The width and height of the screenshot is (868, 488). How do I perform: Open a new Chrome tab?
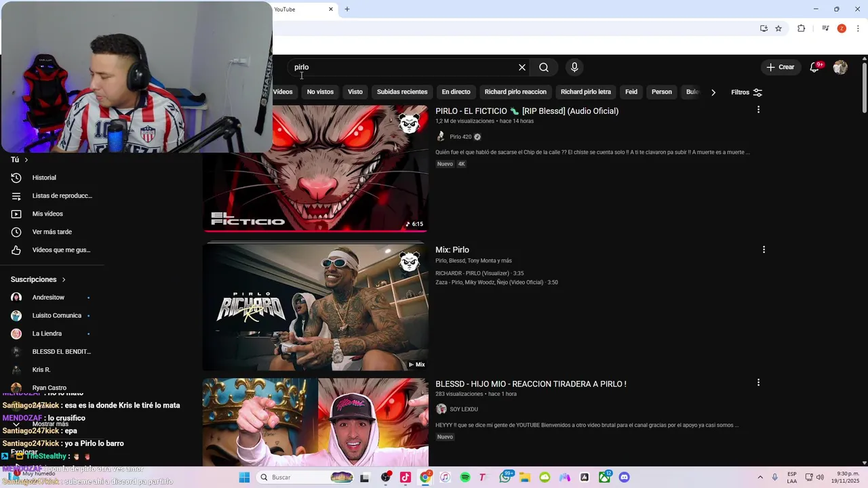click(x=347, y=9)
